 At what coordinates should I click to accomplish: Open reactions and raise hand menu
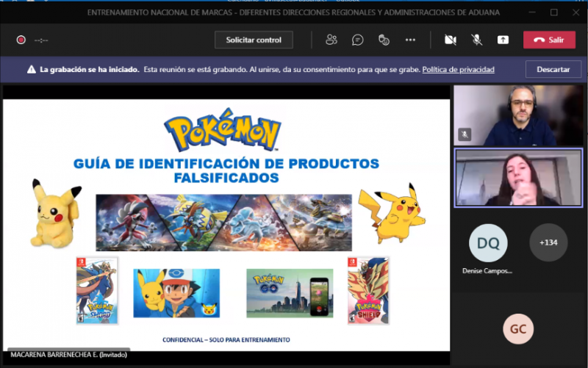(384, 40)
